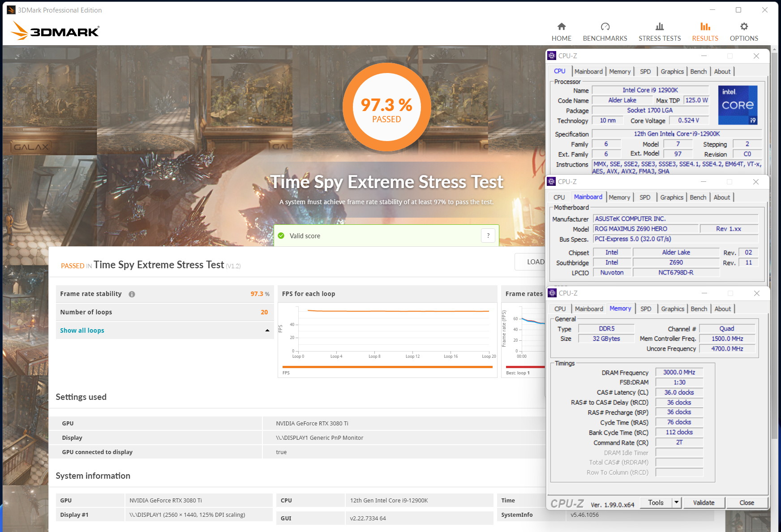Click the CAS# Latency value 36.0 clocks
Screen dimensions: 781x532
pyautogui.click(x=679, y=392)
